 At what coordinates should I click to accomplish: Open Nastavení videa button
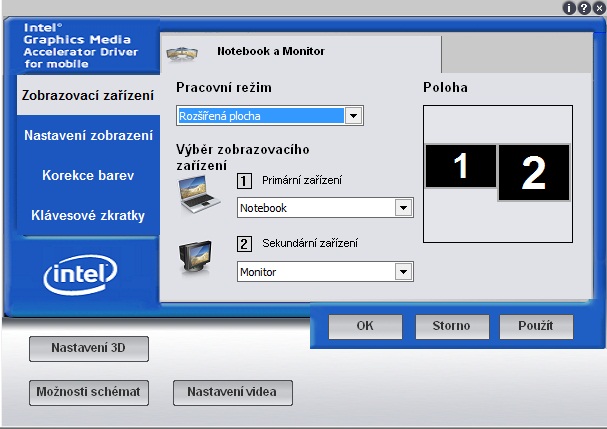tap(233, 392)
